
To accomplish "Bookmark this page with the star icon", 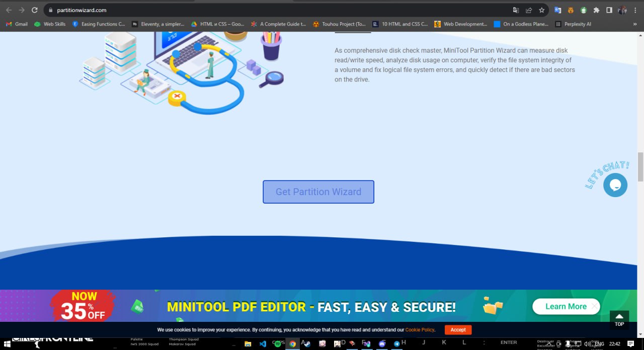I will tap(542, 10).
